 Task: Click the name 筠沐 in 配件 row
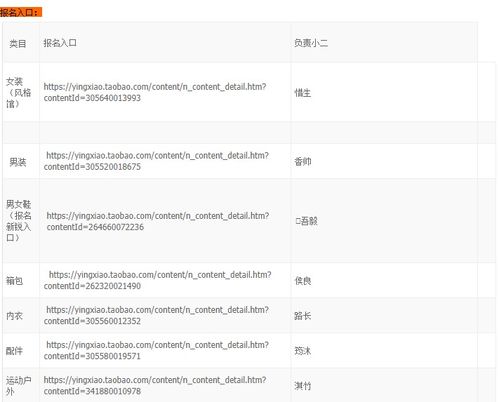pos(302,351)
